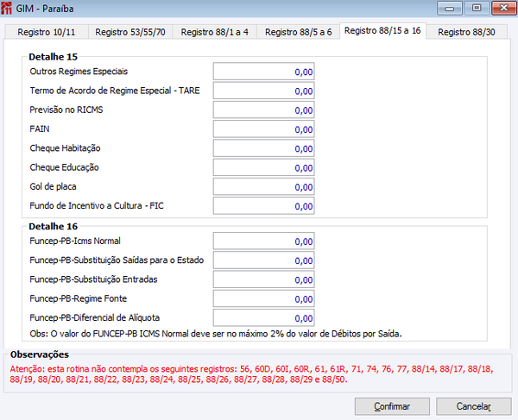The image size is (518, 420).
Task: Focus the Termo de Acordo TARE field
Action: 263,91
